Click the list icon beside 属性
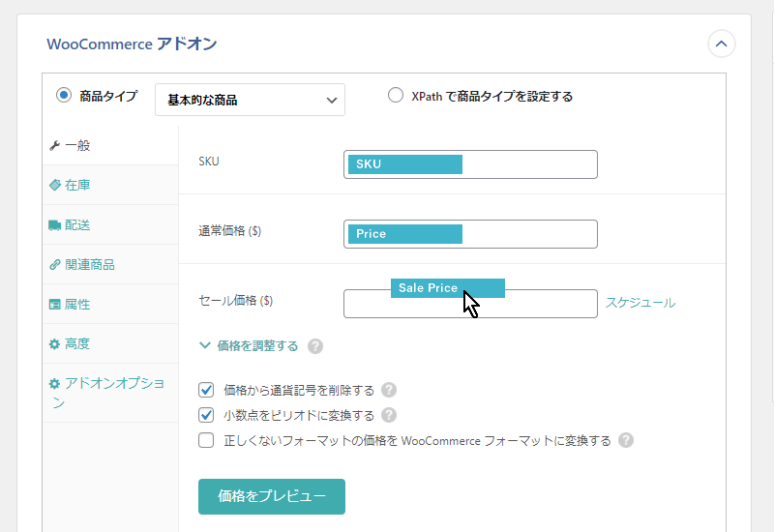 [x=54, y=305]
